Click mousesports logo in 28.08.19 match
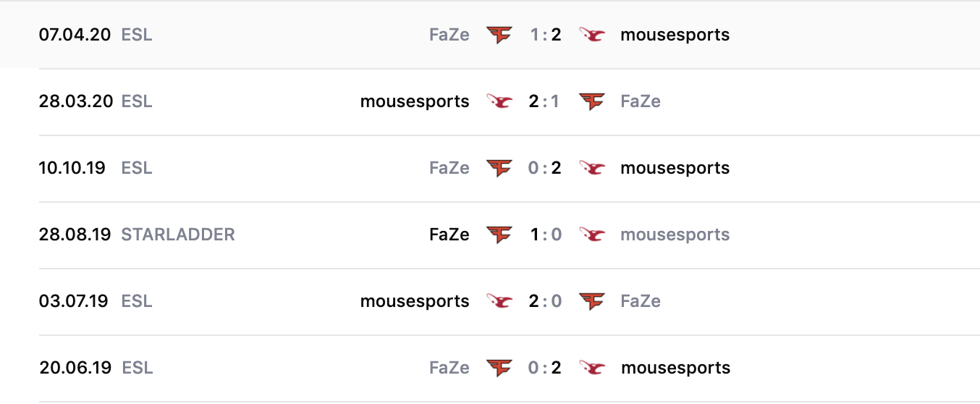 (x=592, y=235)
